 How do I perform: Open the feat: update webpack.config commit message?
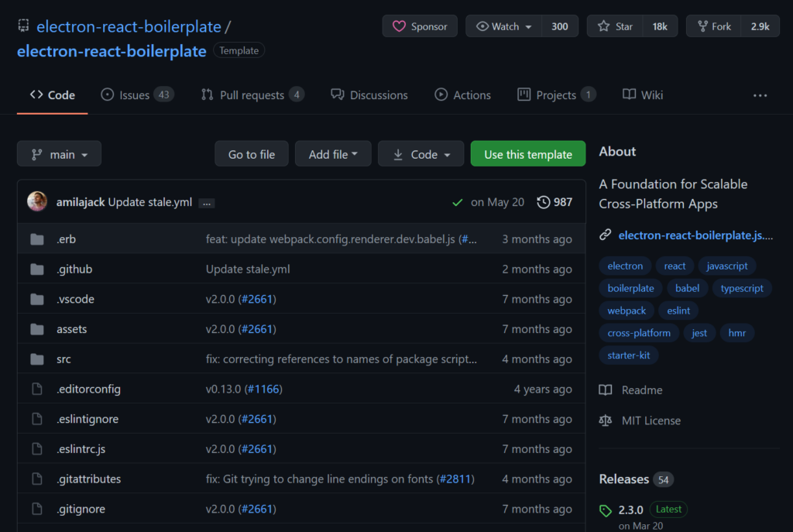click(x=330, y=239)
